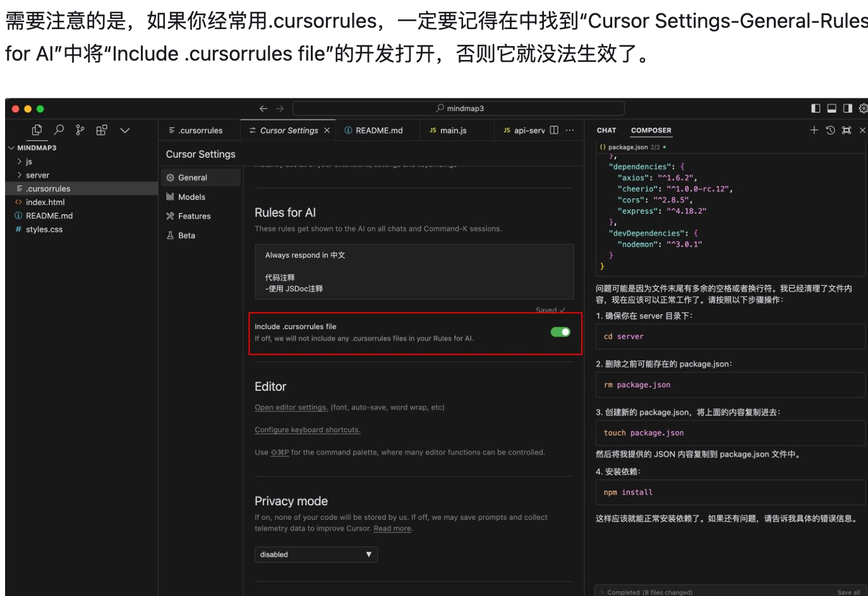Switch to the COMPOSER panel tab

[651, 130]
